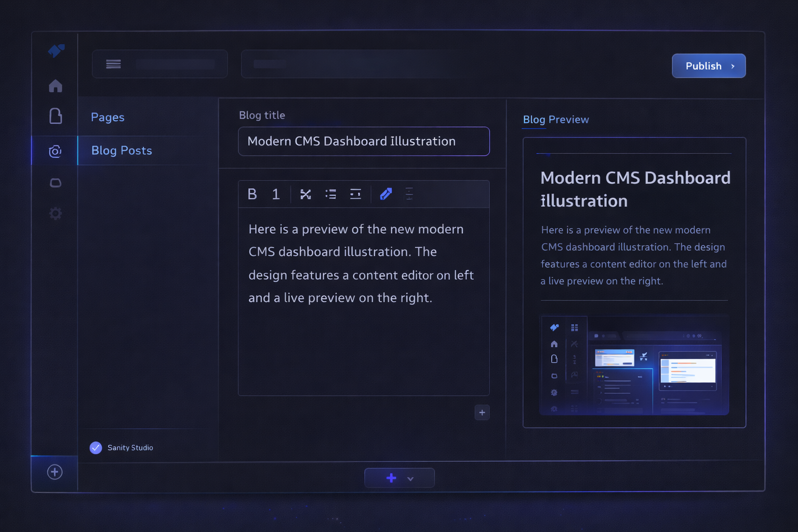
Task: Select the bulleted list icon
Action: point(330,194)
